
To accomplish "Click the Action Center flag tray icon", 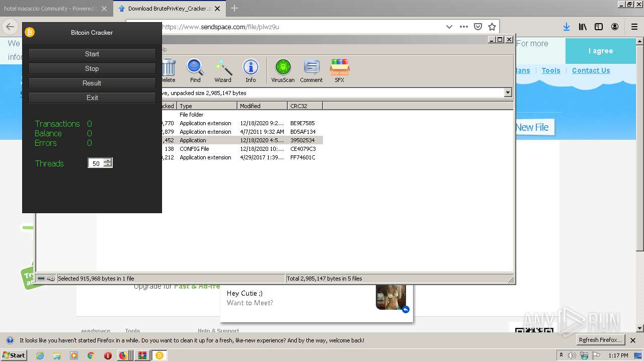I will tap(597, 355).
